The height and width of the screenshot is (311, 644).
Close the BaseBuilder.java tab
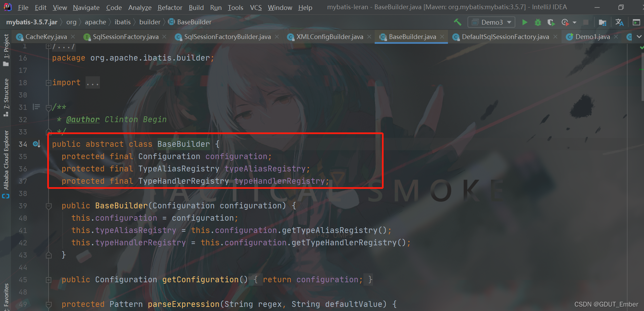pos(442,37)
